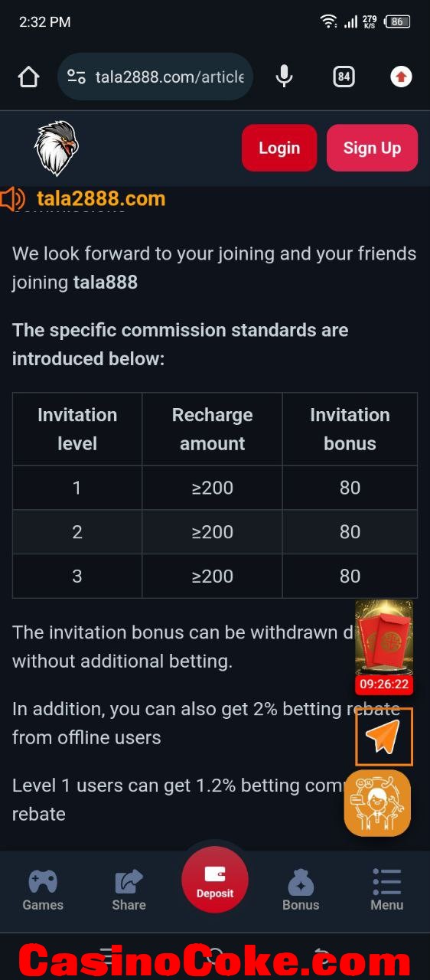Viewport: 430px width, 980px height.
Task: Open the Share tab
Action: point(129,891)
